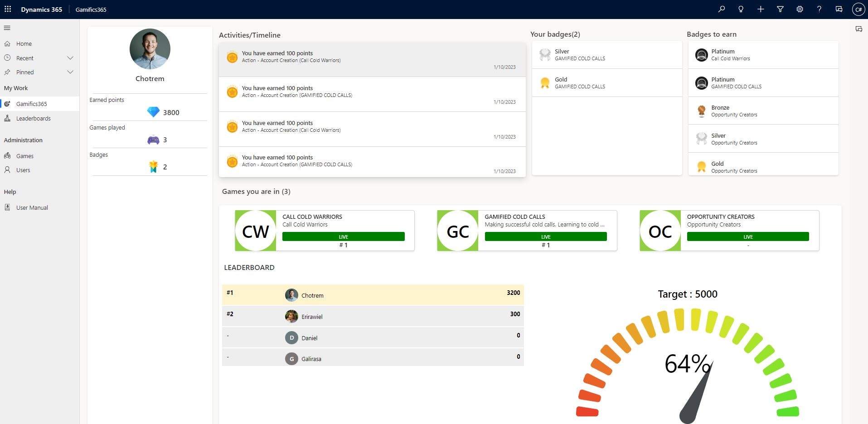Click the LIVE bar on Gamified Cold Calls
Screen dimensions: 868x424
(546, 236)
